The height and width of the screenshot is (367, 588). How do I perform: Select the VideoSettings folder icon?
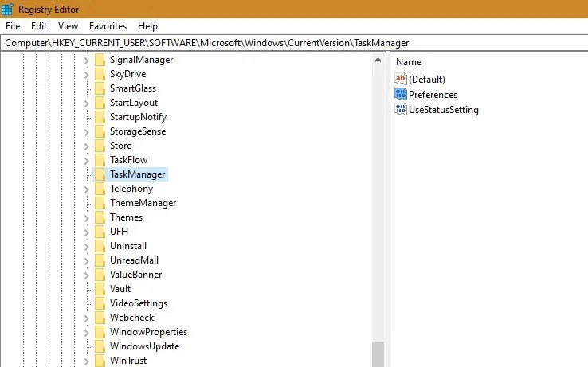click(100, 303)
